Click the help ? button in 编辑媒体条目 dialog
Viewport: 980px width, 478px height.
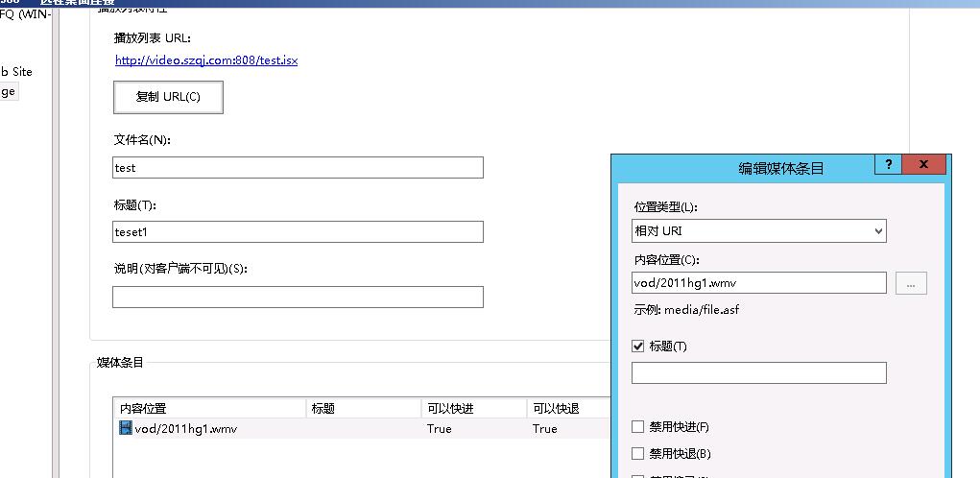pyautogui.click(x=888, y=165)
